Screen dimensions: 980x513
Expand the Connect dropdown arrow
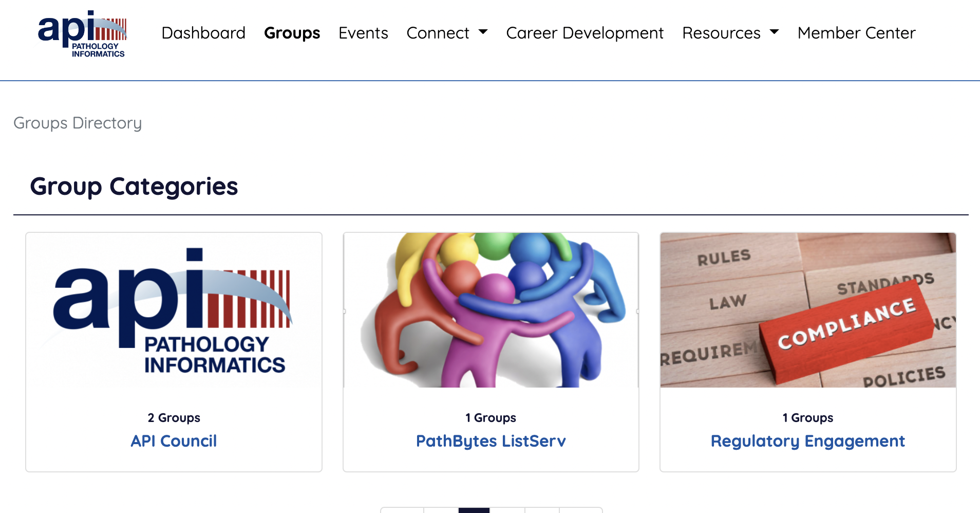(483, 32)
